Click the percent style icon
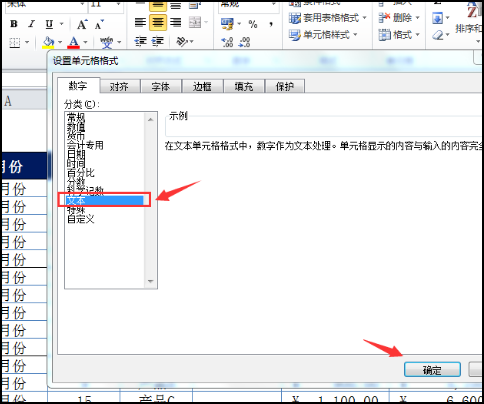This screenshot has height=404, width=484. (x=253, y=24)
